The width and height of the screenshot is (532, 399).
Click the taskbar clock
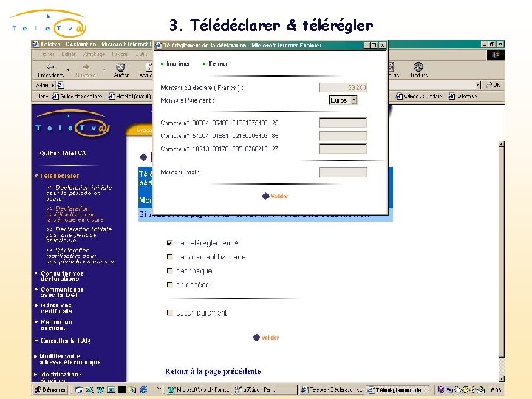pos(496,390)
